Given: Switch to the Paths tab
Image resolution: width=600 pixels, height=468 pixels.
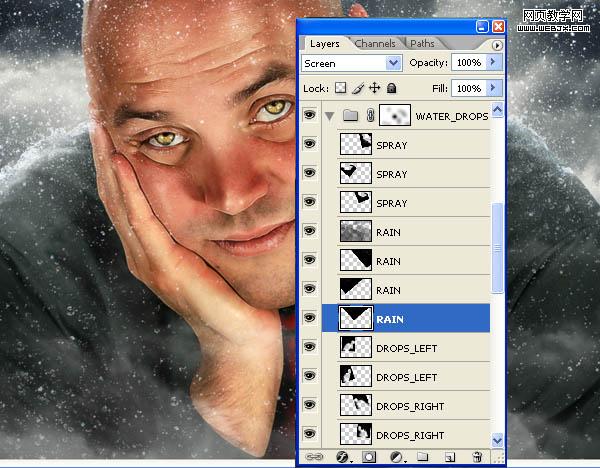Looking at the screenshot, I should 422,44.
